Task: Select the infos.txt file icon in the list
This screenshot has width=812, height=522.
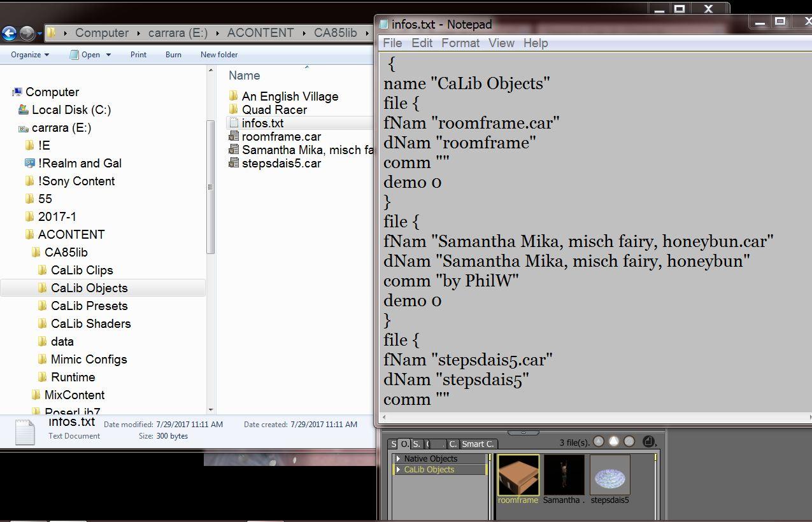Action: pyautogui.click(x=233, y=123)
